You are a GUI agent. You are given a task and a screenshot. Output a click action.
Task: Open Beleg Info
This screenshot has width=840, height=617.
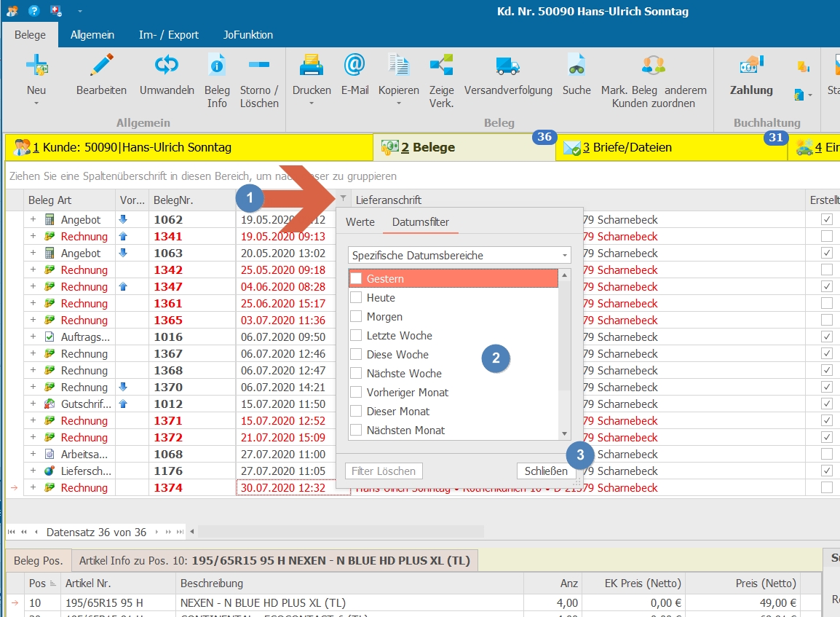tap(217, 80)
